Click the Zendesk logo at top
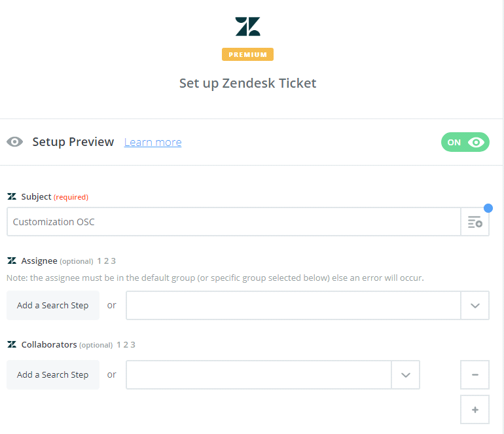This screenshot has width=504, height=434. [247, 27]
